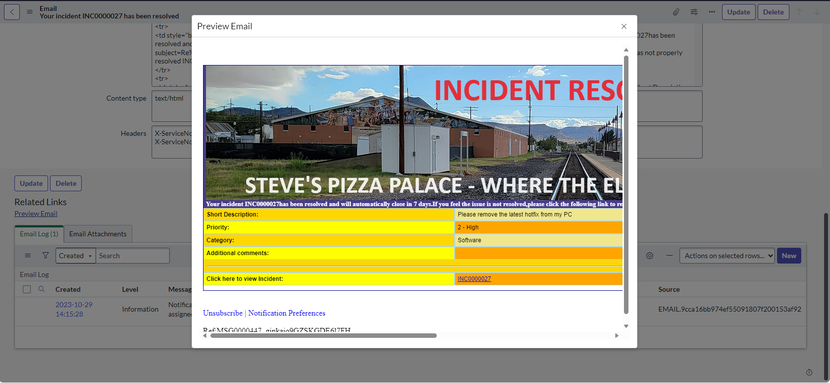This screenshot has height=383, width=830.
Task: Tick the select-all rows checkbox
Action: [26, 289]
